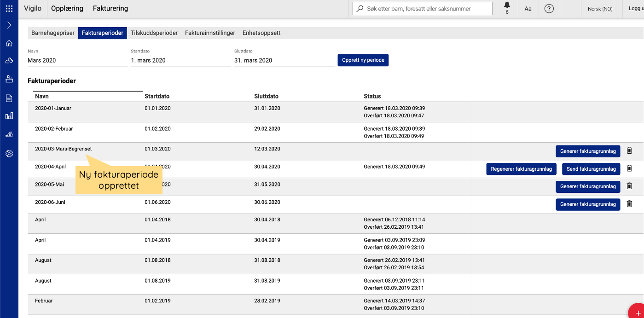Go to Home via sidebar house icon

[9, 43]
